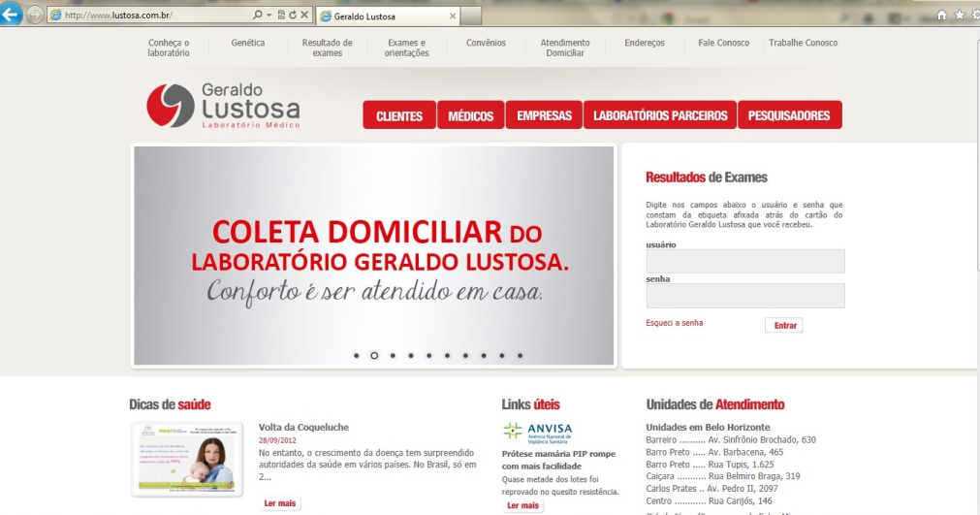Select the fifth carousel dot
Image resolution: width=980 pixels, height=515 pixels.
click(428, 356)
